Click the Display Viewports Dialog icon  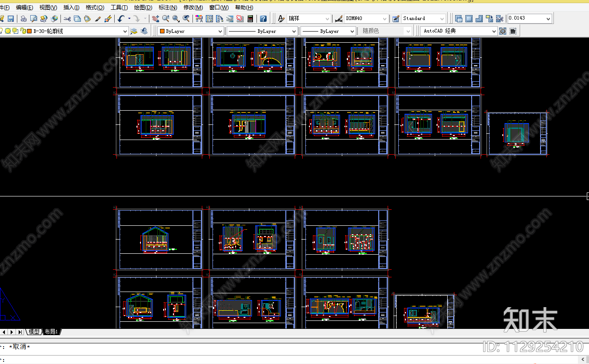[x=458, y=19]
